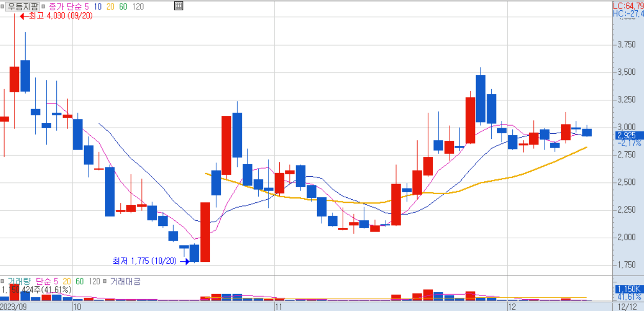
Task: Select the price legend's green 60-day average
Action: point(123,7)
